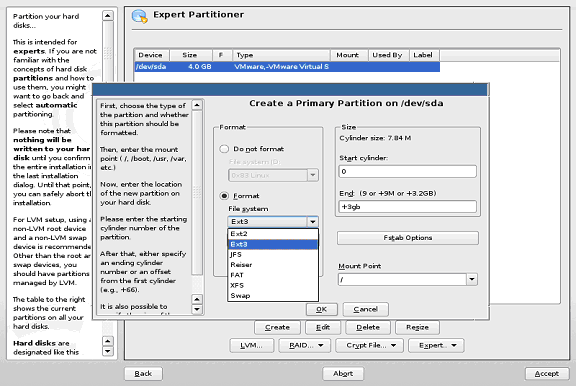
Task: Choose Swap from file system list
Action: (x=273, y=296)
